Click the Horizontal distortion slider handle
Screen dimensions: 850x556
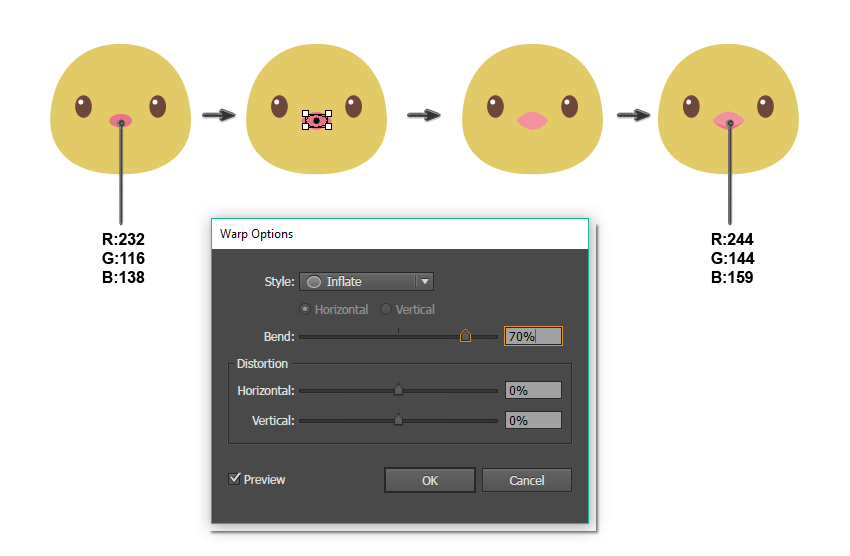(398, 390)
